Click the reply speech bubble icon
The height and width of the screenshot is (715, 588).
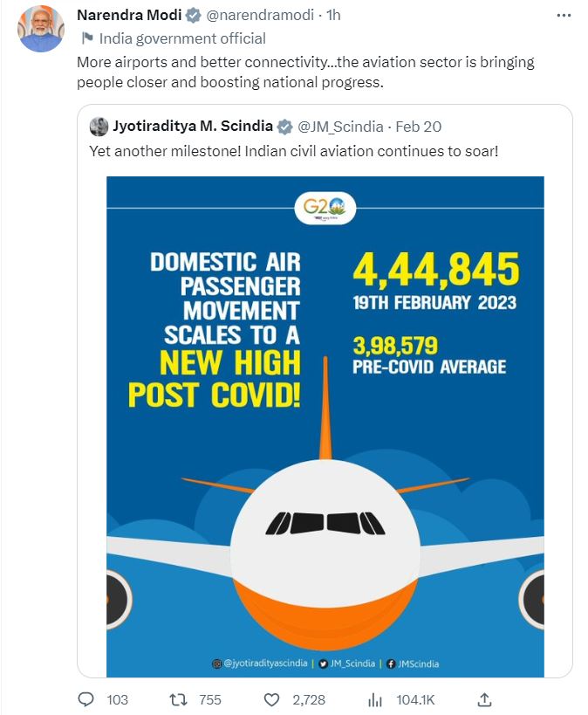click(x=86, y=699)
